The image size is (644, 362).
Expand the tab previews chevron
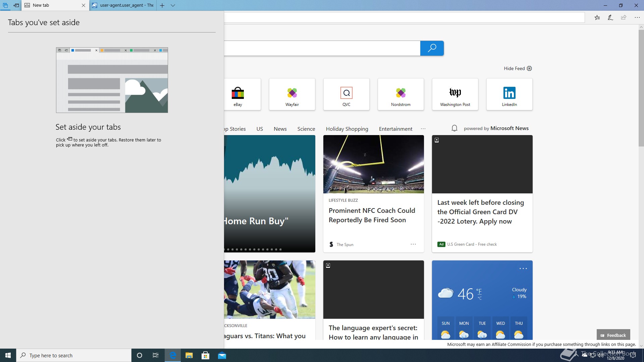point(173,5)
